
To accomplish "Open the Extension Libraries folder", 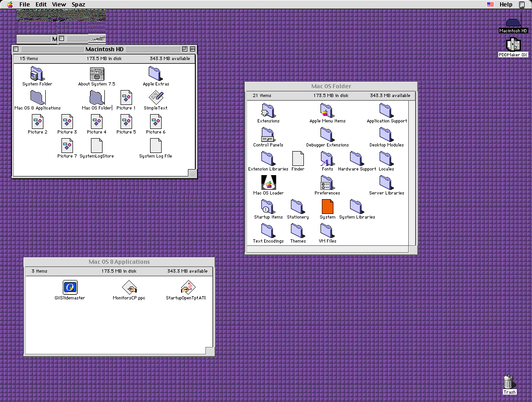I will point(268,159).
